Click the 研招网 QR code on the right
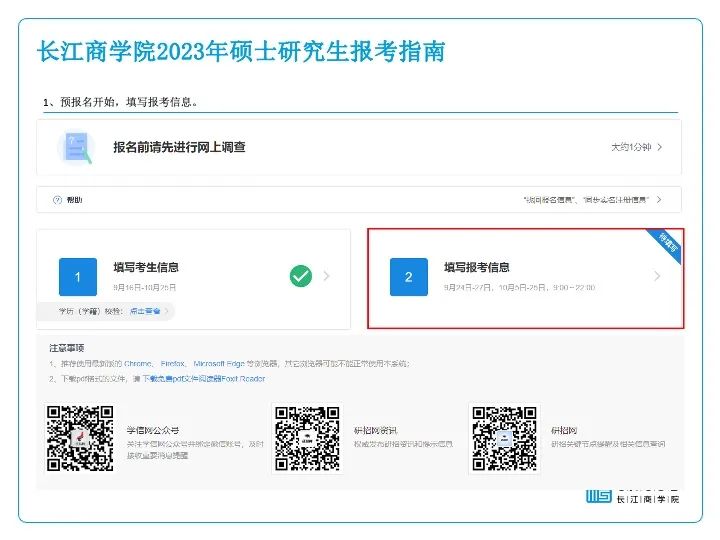Image resolution: width=720 pixels, height=540 pixels. 505,438
